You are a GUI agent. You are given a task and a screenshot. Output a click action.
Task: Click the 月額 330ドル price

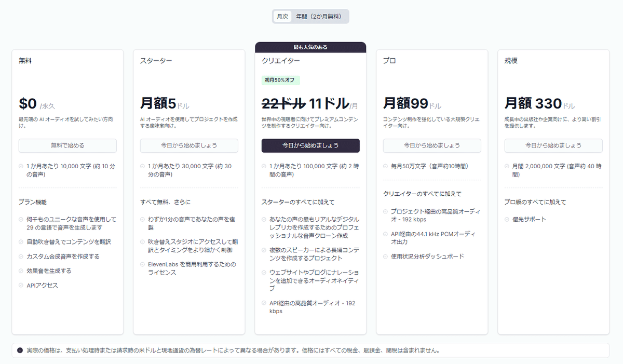click(x=540, y=104)
